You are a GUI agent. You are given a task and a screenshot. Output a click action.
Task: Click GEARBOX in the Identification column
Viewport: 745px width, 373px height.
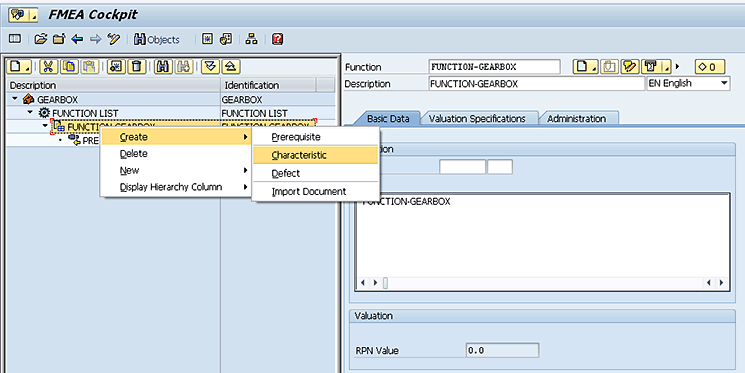click(x=242, y=99)
